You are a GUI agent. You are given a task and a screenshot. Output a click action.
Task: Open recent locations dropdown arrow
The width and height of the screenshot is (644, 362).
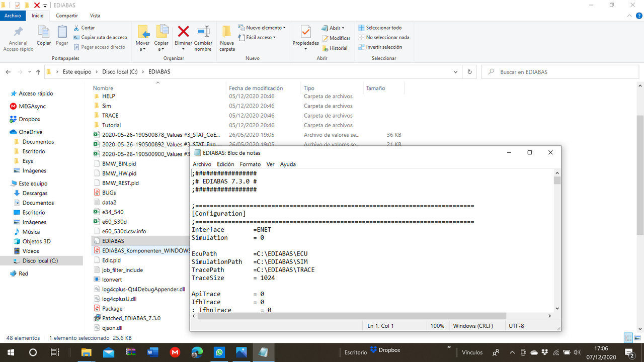pyautogui.click(x=30, y=72)
